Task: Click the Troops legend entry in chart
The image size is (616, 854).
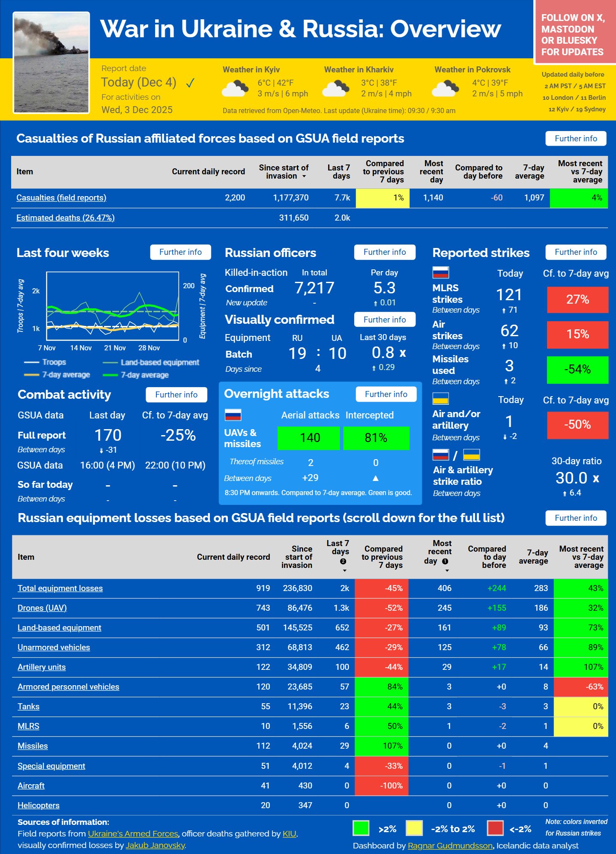Action: (x=45, y=362)
